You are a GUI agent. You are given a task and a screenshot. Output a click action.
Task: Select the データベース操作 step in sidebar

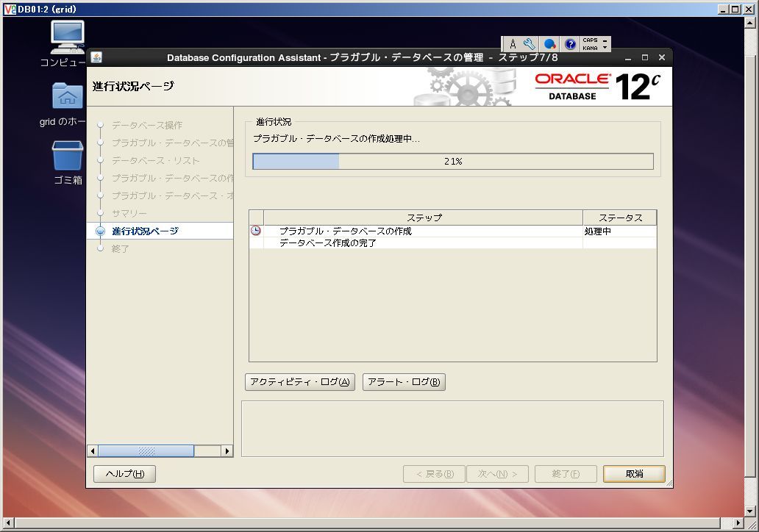pos(147,125)
